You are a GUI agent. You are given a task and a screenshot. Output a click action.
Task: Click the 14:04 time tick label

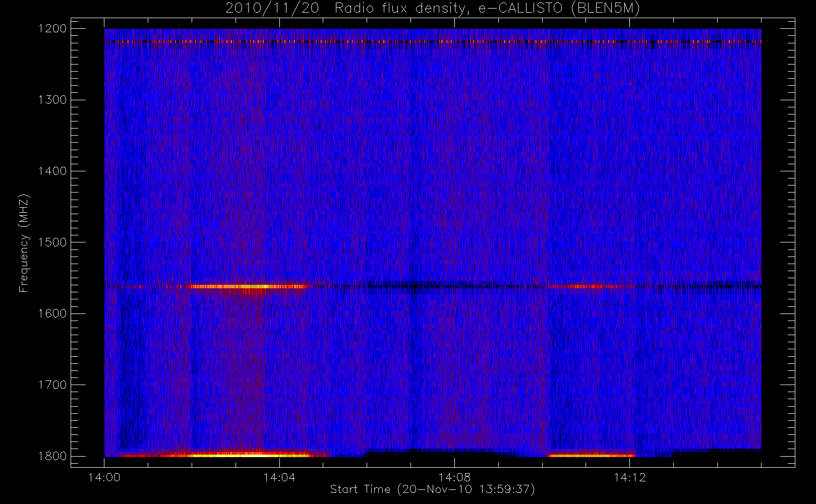click(279, 477)
